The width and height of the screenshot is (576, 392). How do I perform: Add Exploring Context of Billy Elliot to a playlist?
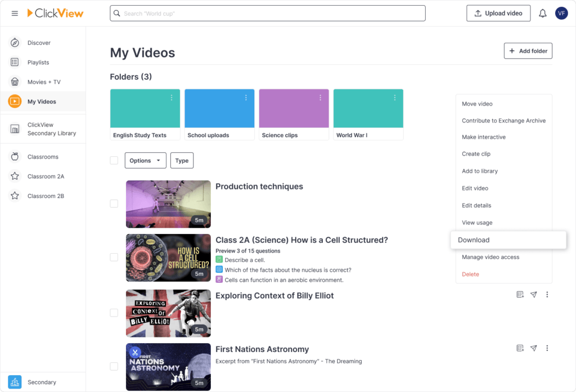coord(520,294)
